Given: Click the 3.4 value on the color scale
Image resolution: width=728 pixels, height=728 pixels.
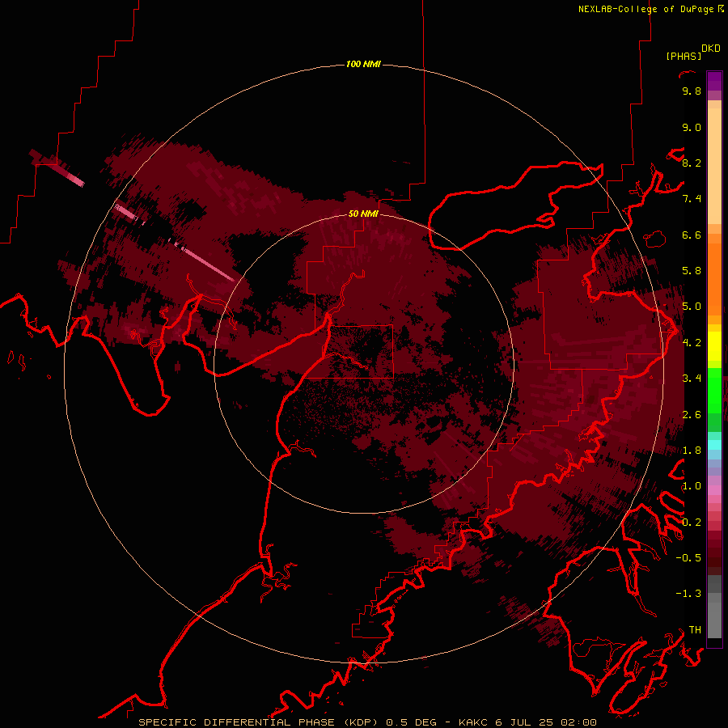Looking at the screenshot, I should click(x=692, y=379).
